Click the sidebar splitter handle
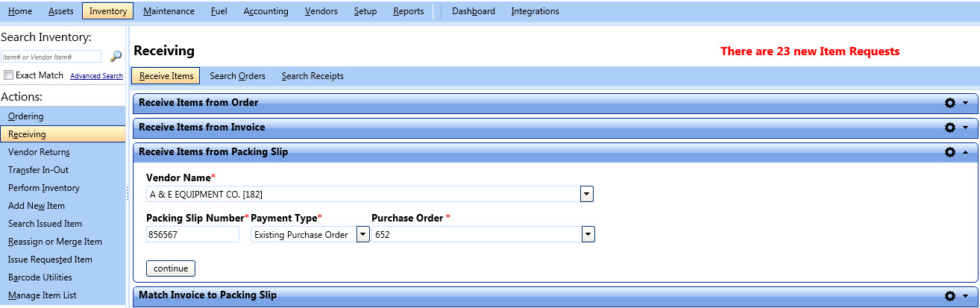 [x=128, y=194]
